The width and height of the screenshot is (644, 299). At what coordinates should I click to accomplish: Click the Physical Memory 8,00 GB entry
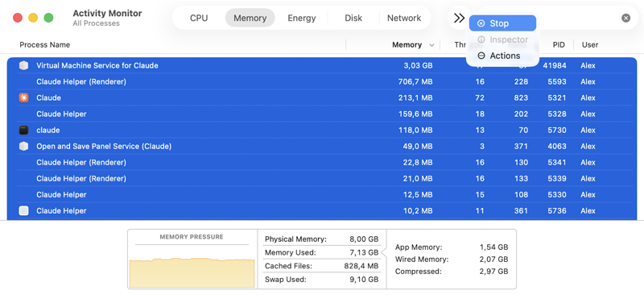(321, 239)
